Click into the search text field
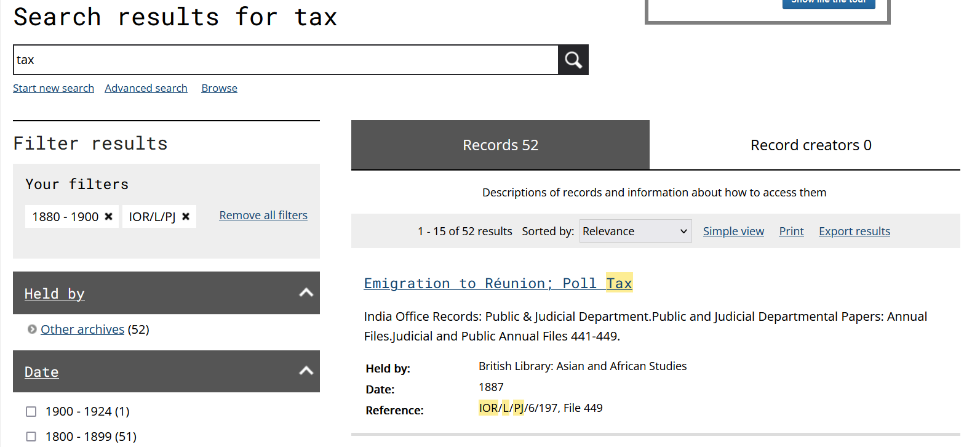Viewport: 980px width, 447px height. [x=285, y=60]
